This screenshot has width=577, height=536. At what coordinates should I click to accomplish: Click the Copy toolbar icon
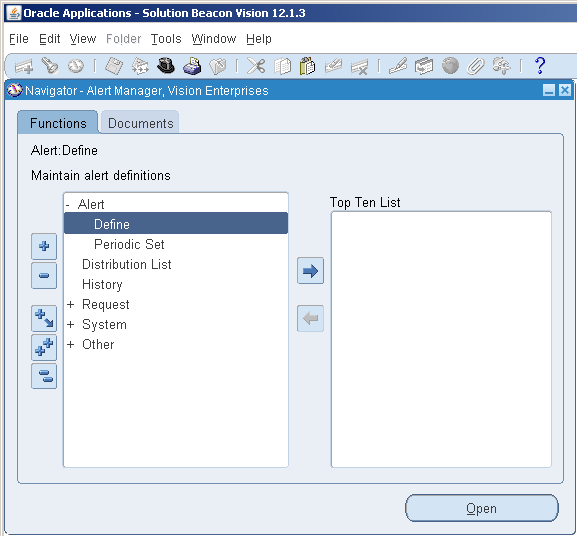282,67
